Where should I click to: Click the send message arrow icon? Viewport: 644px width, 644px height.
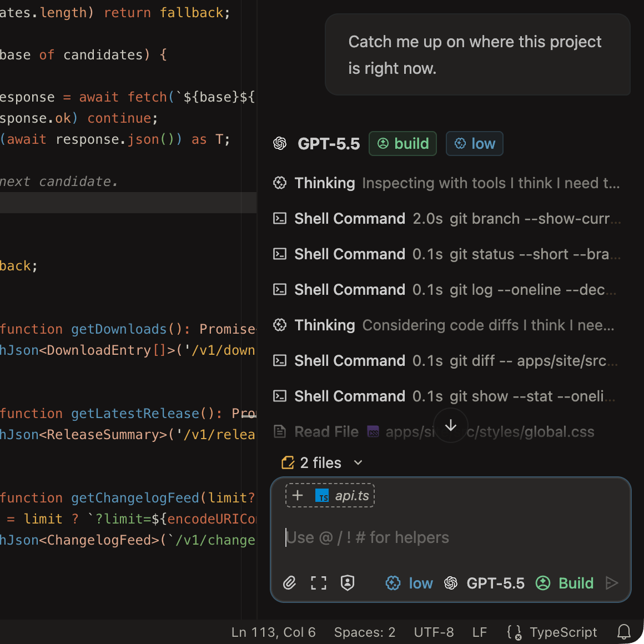coord(612,583)
